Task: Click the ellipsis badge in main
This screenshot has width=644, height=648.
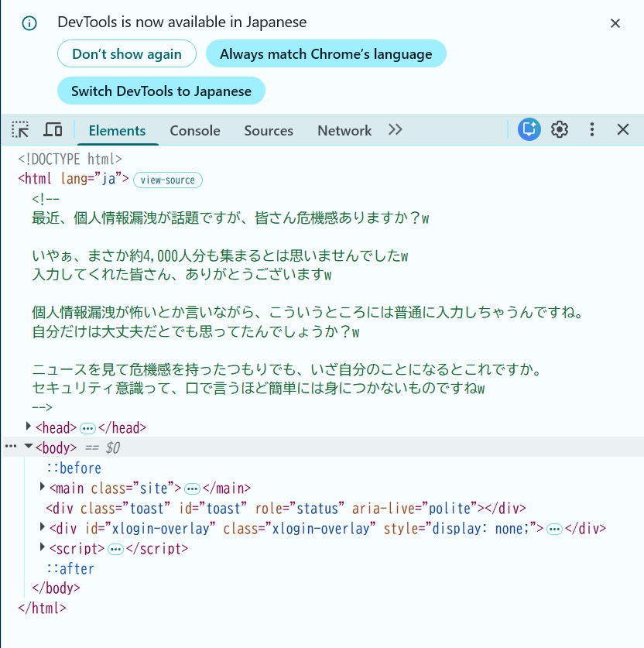Action: point(192,489)
